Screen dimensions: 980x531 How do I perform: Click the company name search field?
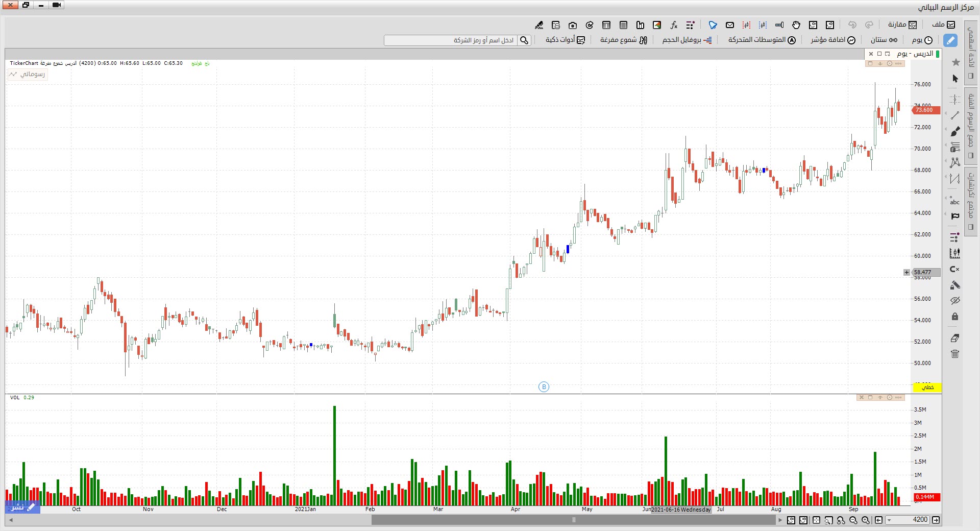click(x=451, y=40)
